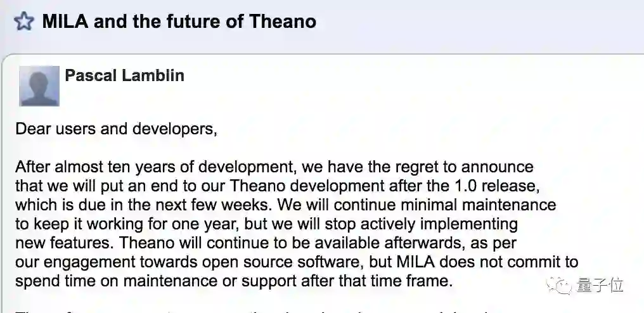Click the line starting "to keep it working"
Screen dimensions: 644x313
pos(266,224)
